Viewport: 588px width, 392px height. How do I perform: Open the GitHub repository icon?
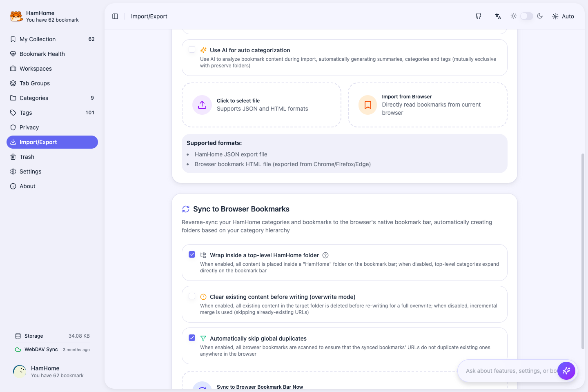[479, 16]
